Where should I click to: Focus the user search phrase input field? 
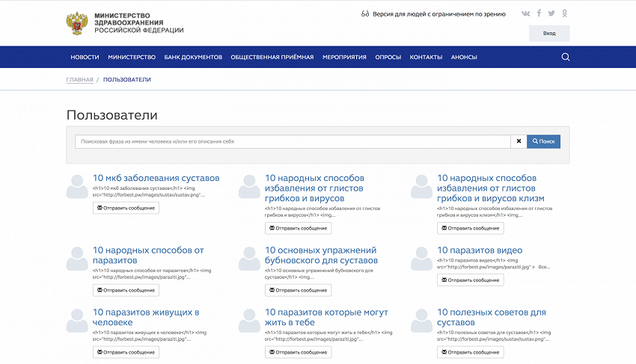(x=292, y=141)
